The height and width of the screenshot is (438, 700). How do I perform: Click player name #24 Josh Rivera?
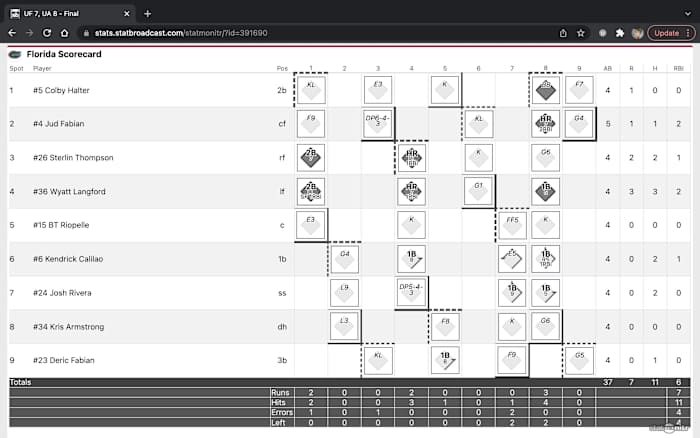(x=62, y=293)
